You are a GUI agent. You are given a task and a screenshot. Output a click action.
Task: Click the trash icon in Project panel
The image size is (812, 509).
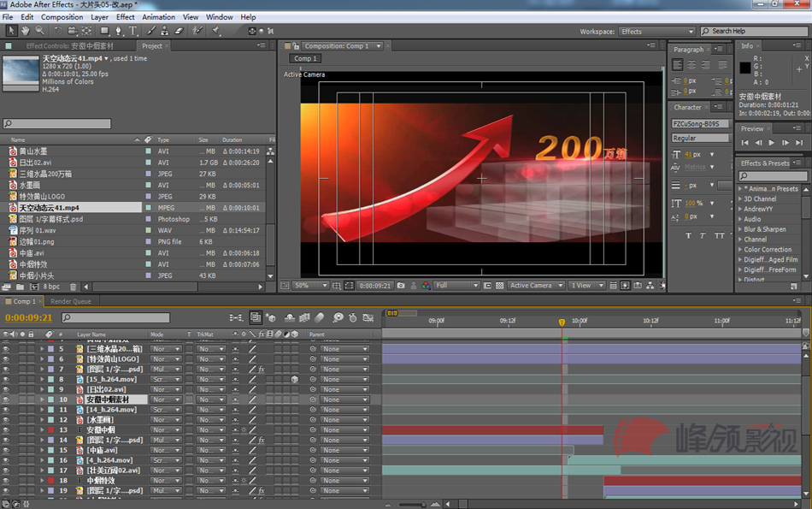74,287
